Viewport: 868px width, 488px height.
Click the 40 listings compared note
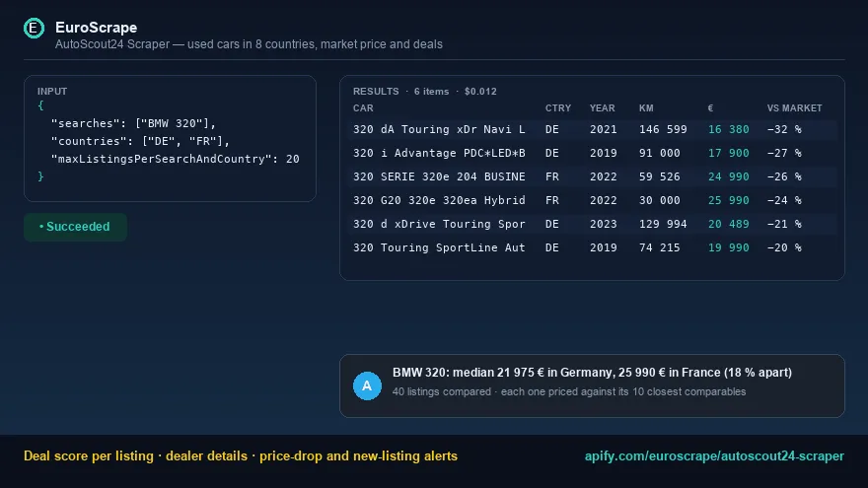click(x=569, y=391)
